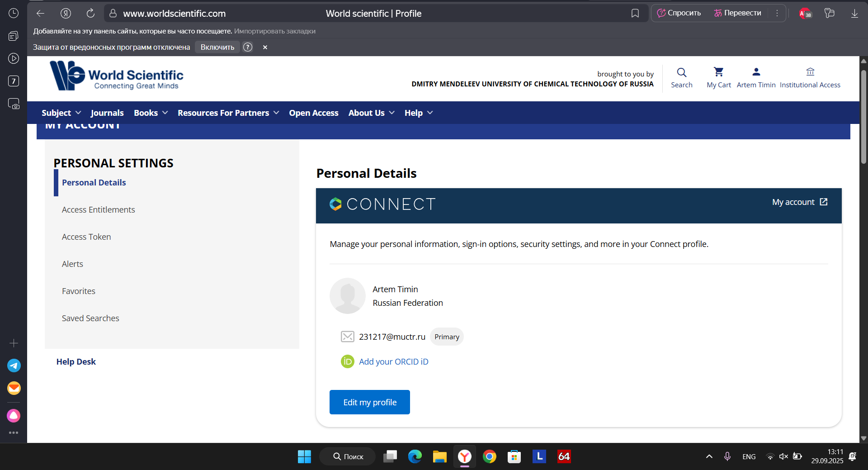Enable malware protection with Включить button
868x470 pixels.
click(x=217, y=47)
